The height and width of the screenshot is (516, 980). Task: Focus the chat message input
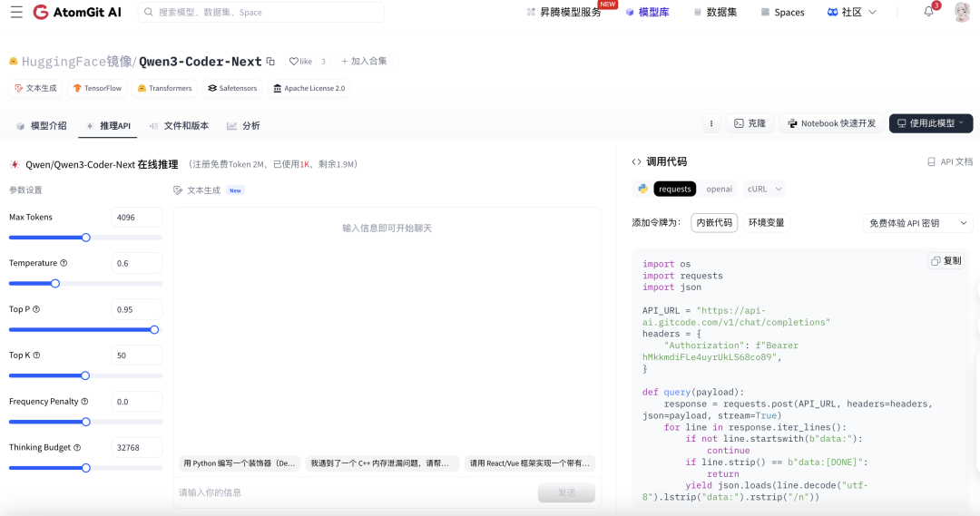click(357, 492)
